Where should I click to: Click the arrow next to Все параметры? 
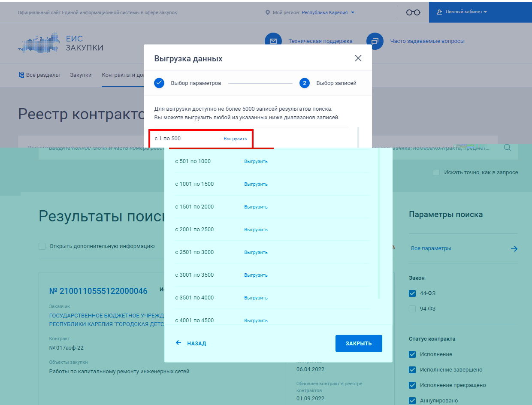[514, 249]
